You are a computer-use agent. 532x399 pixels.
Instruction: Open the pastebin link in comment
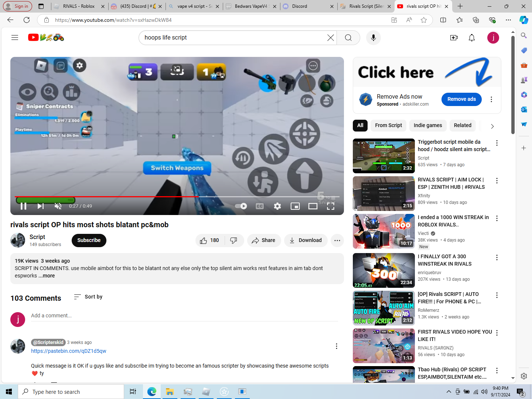pos(69,351)
